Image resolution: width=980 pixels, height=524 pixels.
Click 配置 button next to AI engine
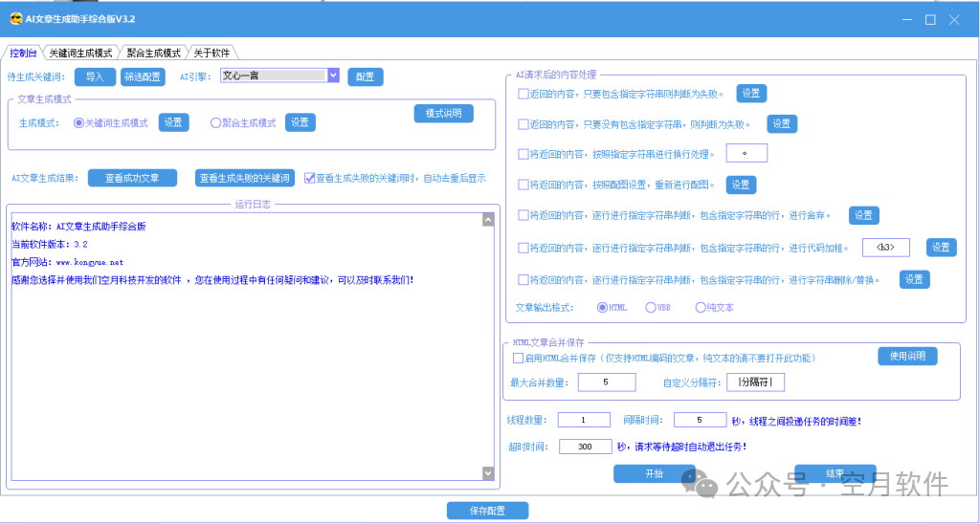click(365, 76)
